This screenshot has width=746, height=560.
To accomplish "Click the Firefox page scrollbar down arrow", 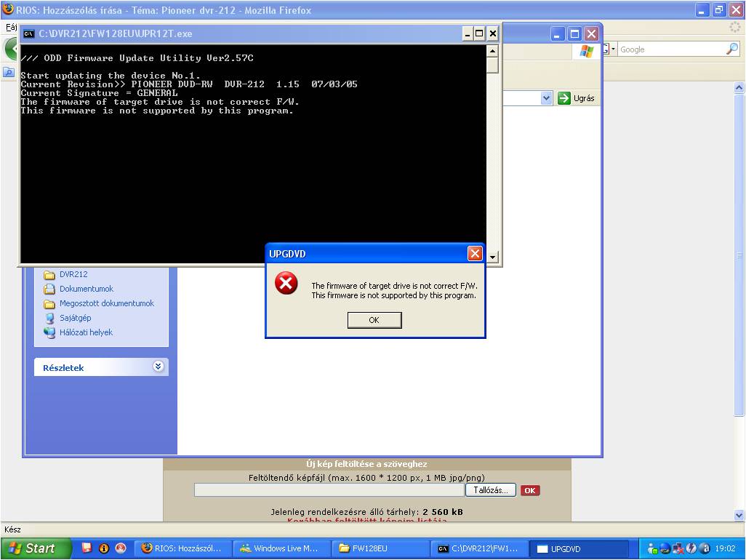I will [x=739, y=515].
